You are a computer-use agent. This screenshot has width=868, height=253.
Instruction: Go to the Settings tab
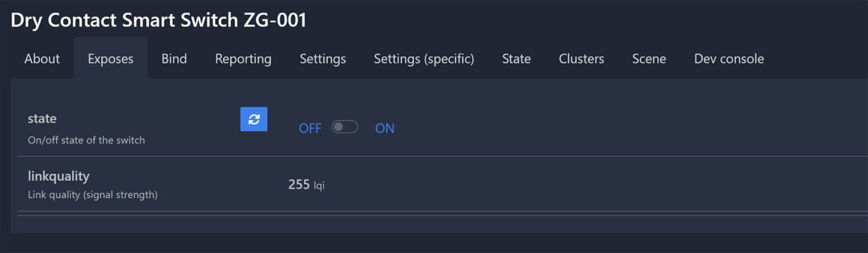point(323,59)
